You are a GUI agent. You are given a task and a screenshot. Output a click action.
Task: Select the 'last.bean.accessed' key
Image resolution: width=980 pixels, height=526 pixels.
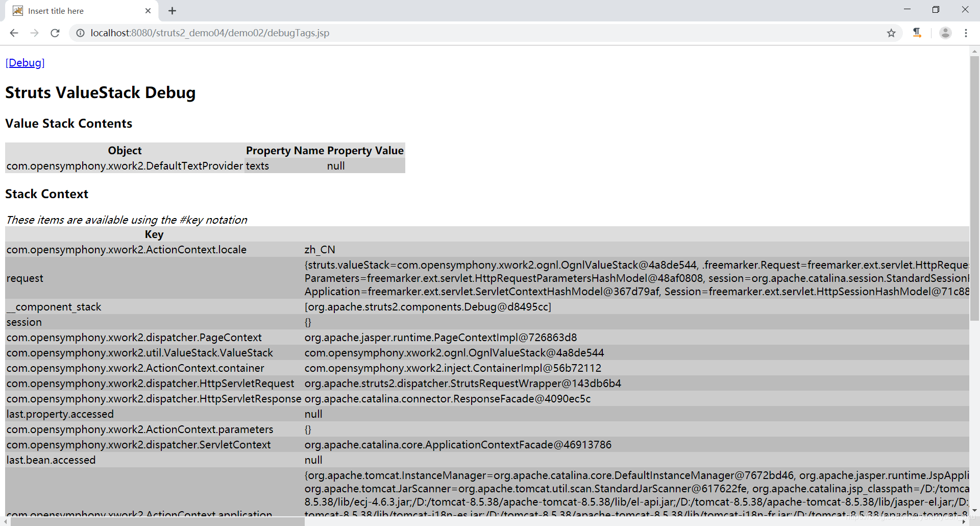(x=154, y=460)
